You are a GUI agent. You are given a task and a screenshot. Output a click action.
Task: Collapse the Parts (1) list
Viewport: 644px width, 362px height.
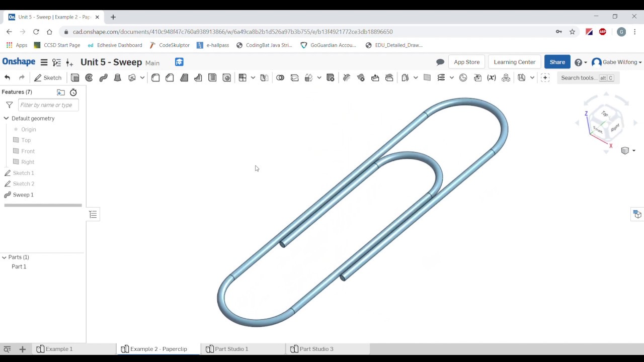point(4,257)
